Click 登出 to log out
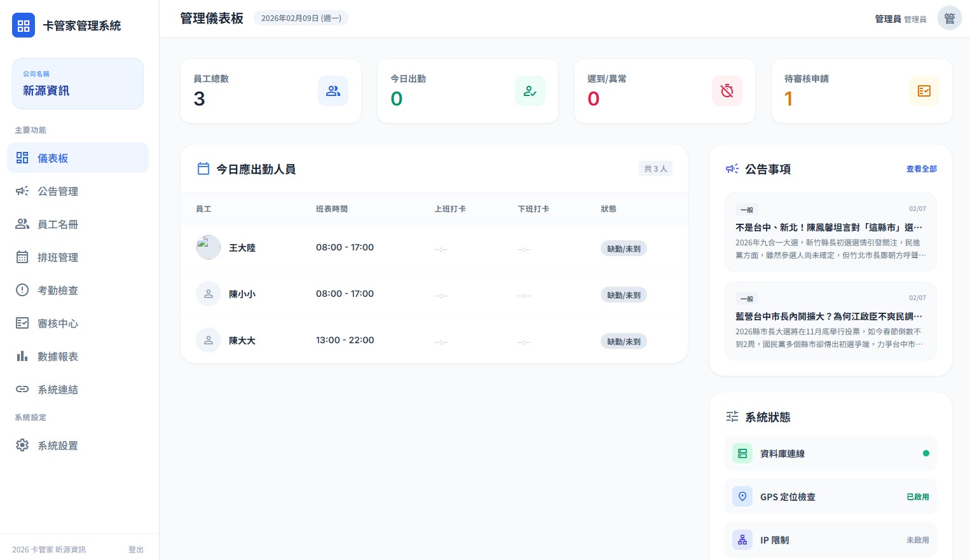Viewport: 970px width, 560px height. [136, 550]
